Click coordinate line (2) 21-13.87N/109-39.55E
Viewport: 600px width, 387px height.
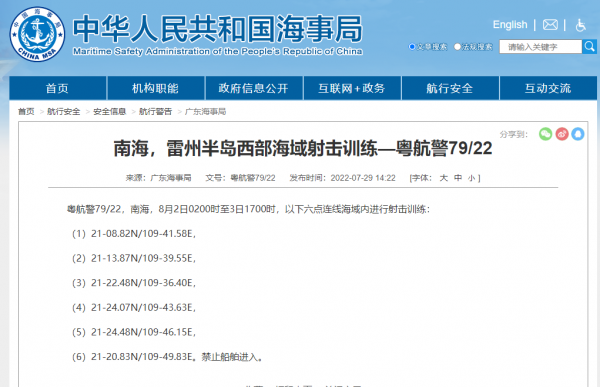(134, 258)
